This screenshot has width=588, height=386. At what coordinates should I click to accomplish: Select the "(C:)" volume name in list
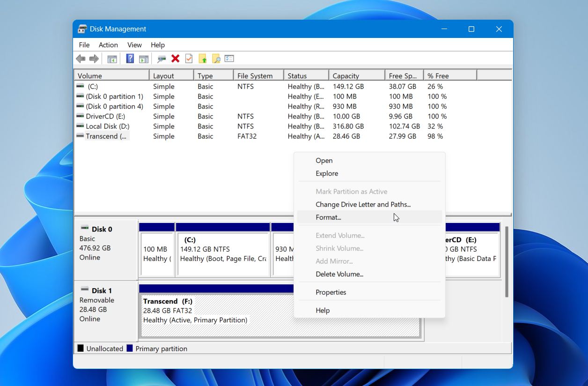pos(93,87)
